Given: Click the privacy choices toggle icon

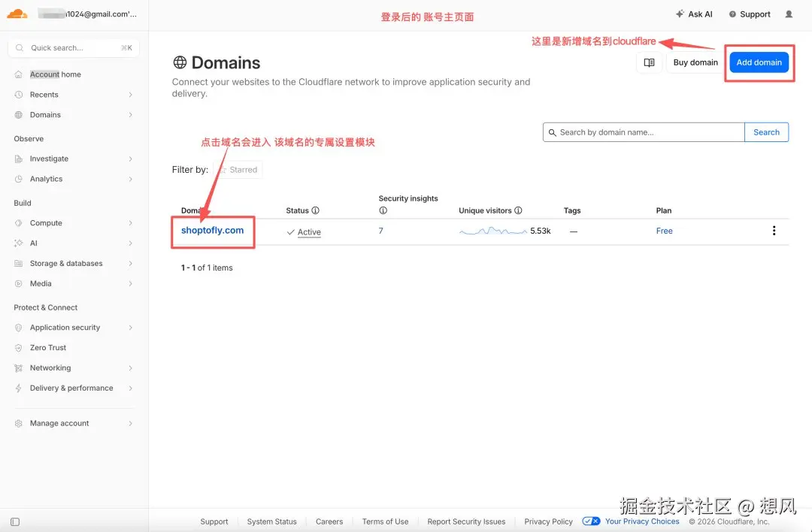Looking at the screenshot, I should 591,521.
